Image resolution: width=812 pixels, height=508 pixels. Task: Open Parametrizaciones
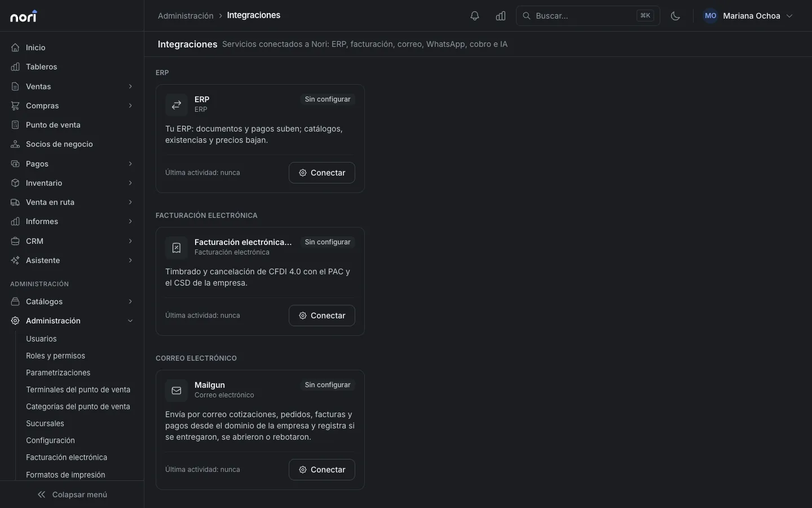tap(58, 373)
